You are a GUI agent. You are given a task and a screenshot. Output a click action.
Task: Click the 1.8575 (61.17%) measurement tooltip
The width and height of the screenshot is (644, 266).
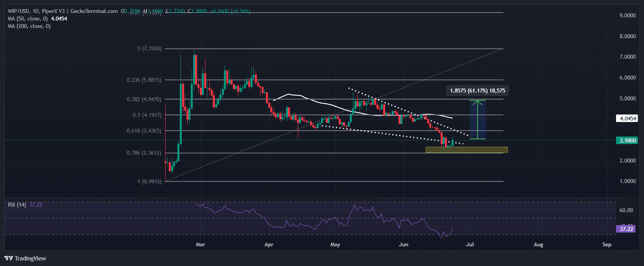click(x=478, y=91)
